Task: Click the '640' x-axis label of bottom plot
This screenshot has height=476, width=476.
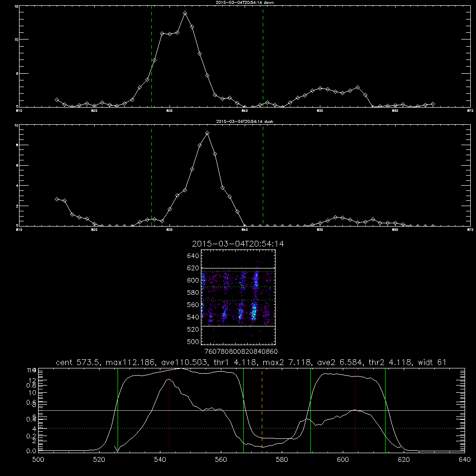Action: click(x=465, y=460)
